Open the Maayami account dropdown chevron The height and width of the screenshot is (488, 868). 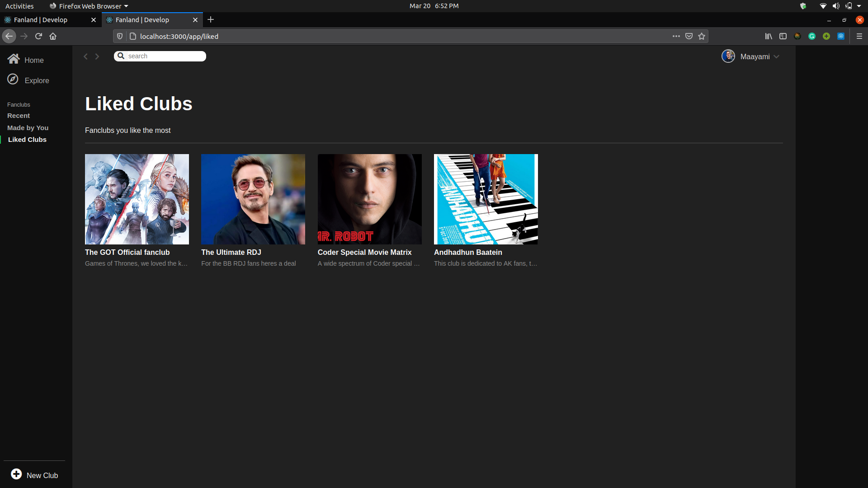click(x=776, y=56)
